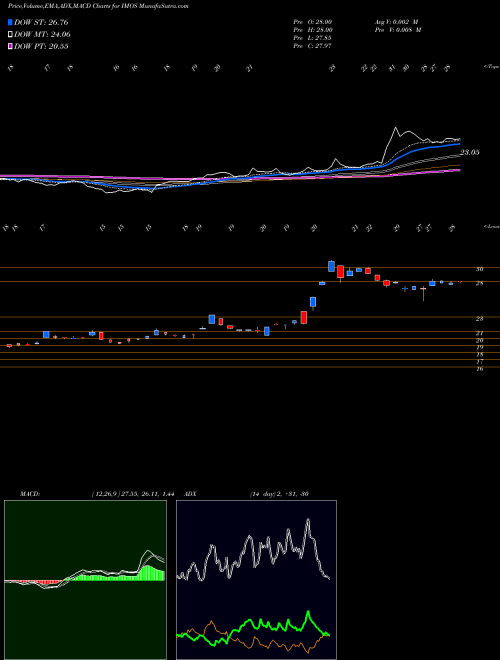Click the 16 price axis label
This screenshot has width=500, height=660.
point(479,369)
